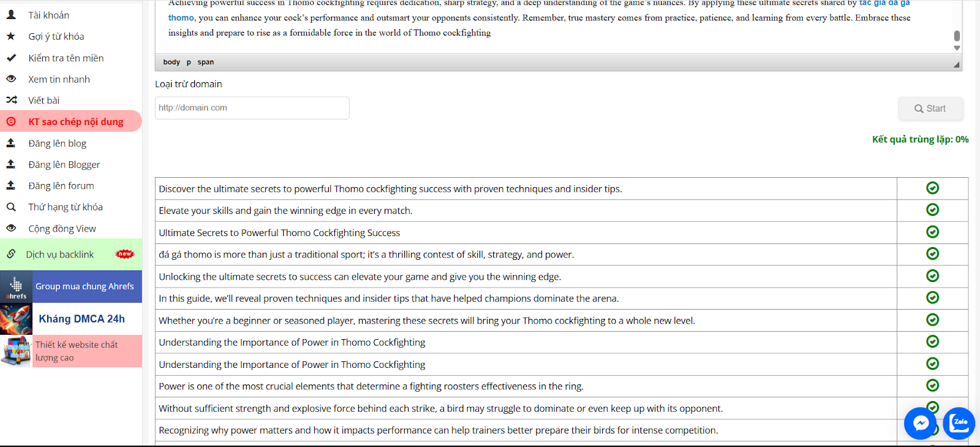The height and width of the screenshot is (447, 980).
Task: Open the Zalo chat button
Action: [959, 423]
